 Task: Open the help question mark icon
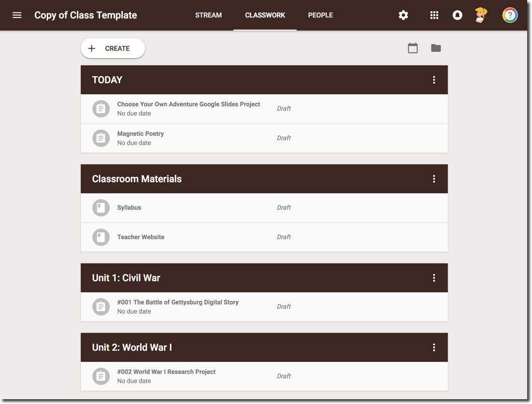(510, 15)
